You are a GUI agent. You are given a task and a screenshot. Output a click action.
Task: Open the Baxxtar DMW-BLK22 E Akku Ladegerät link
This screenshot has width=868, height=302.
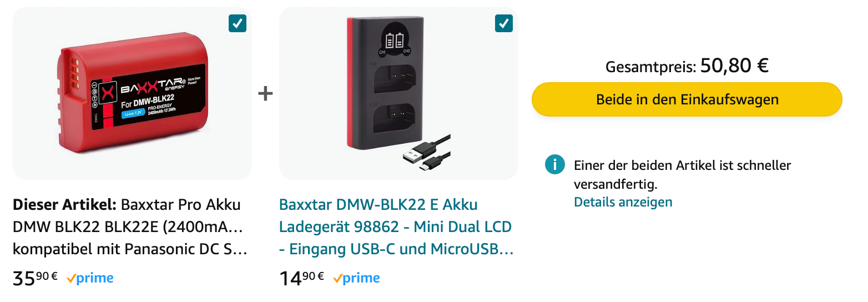tap(396, 226)
